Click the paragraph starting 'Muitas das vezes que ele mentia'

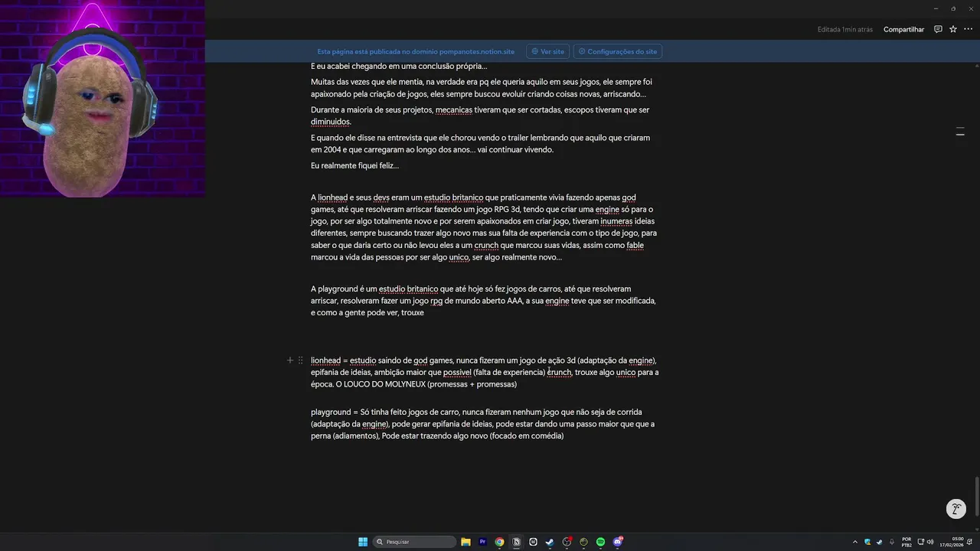[482, 88]
